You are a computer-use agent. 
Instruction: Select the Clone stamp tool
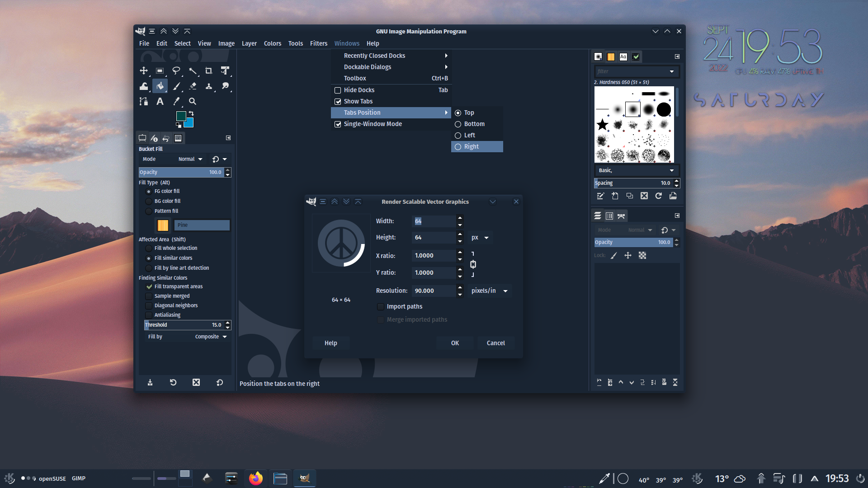209,86
